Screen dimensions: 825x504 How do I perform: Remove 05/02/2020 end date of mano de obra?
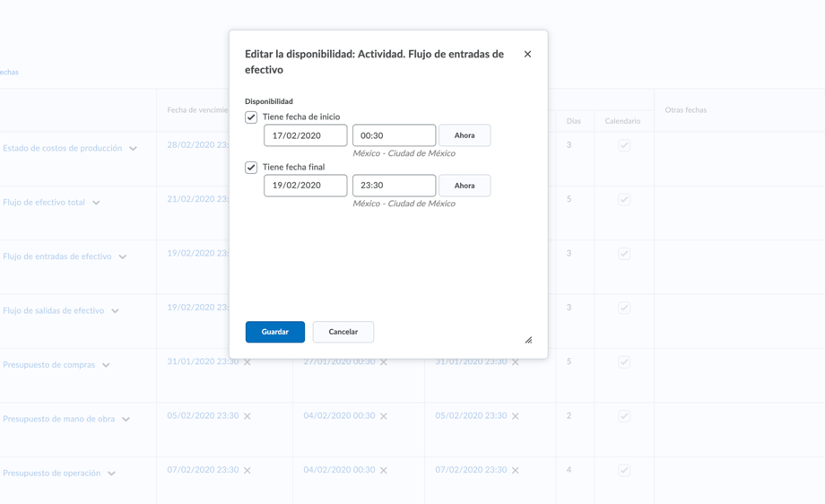click(516, 416)
